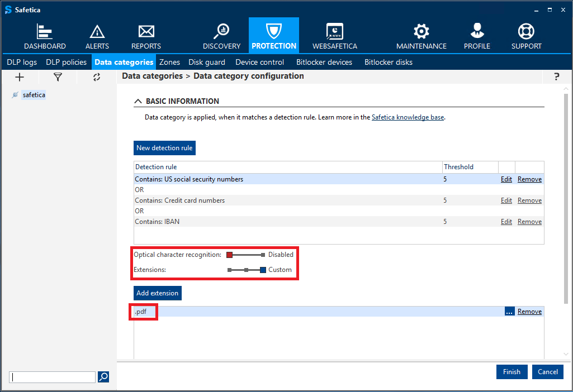Viewport: 573px width, 392px height.
Task: Remove the IBAN detection rule
Action: click(529, 222)
